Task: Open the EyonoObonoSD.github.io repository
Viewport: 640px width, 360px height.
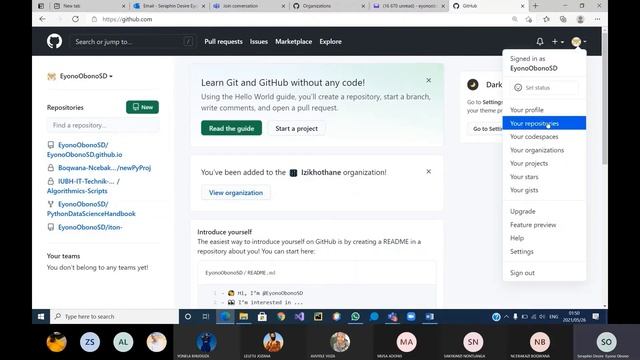Action: pyautogui.click(x=84, y=150)
